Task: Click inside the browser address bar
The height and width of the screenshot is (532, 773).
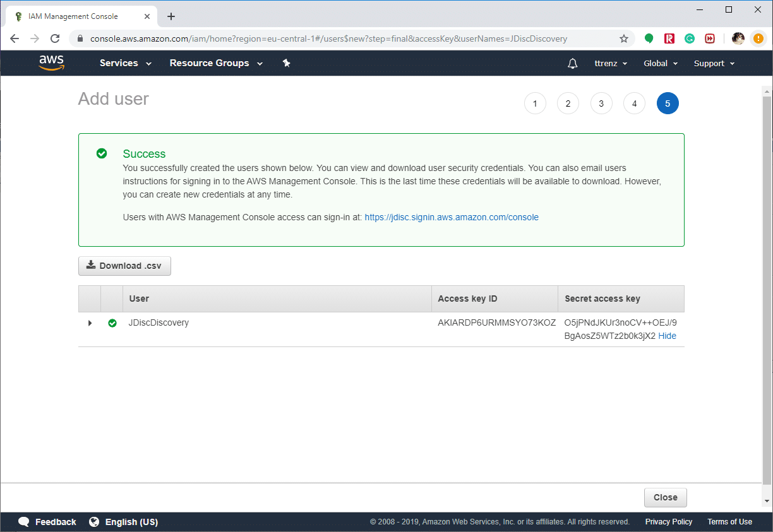Action: 316,38
